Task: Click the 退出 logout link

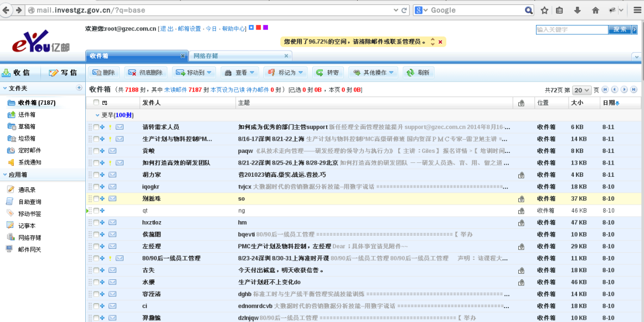Action: tap(167, 29)
